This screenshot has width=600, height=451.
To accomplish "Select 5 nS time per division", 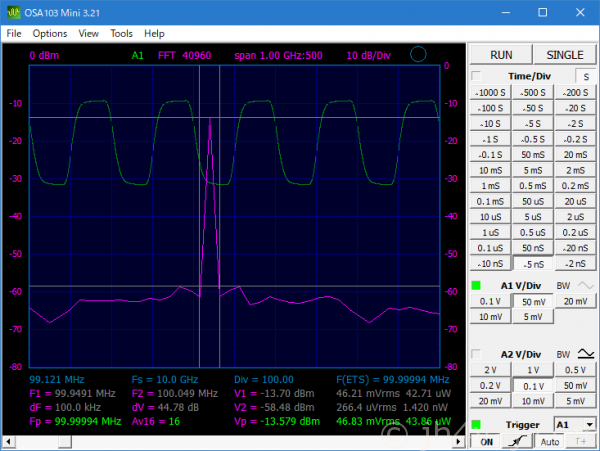I will tap(533, 264).
